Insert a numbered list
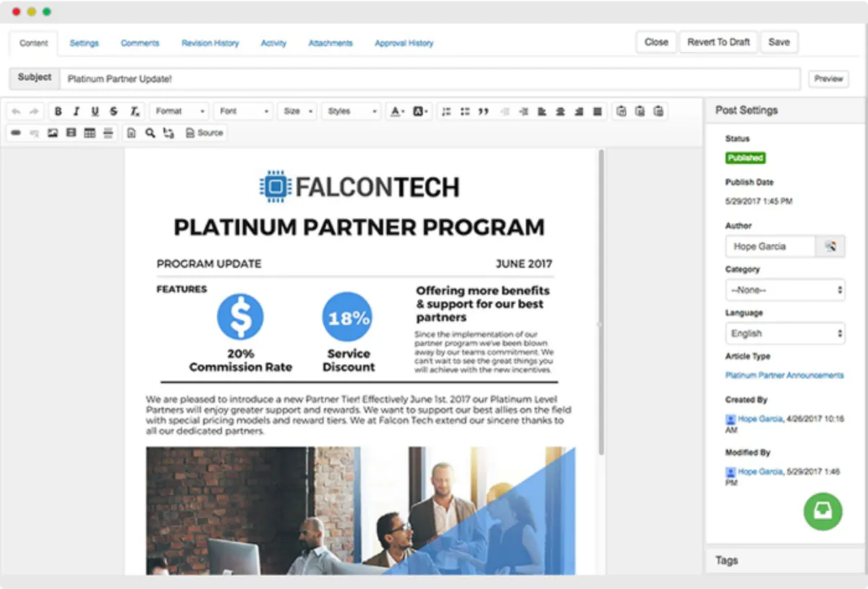Screen dimensions: 868x589 [x=446, y=111]
